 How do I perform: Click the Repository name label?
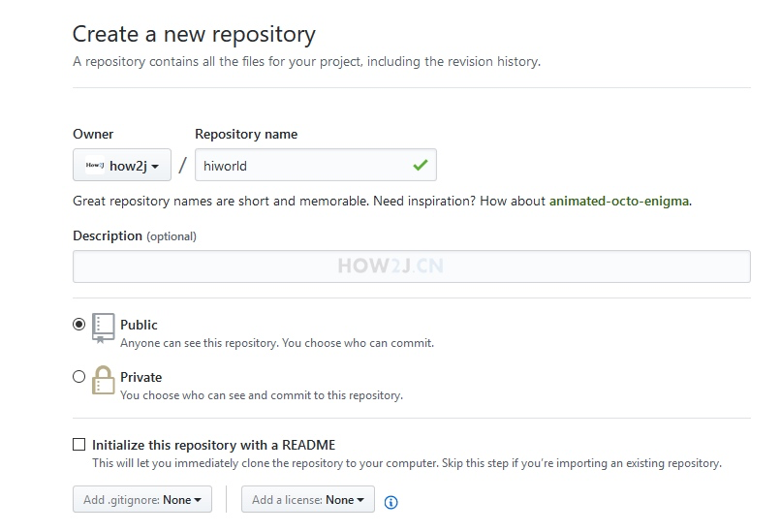click(x=246, y=134)
